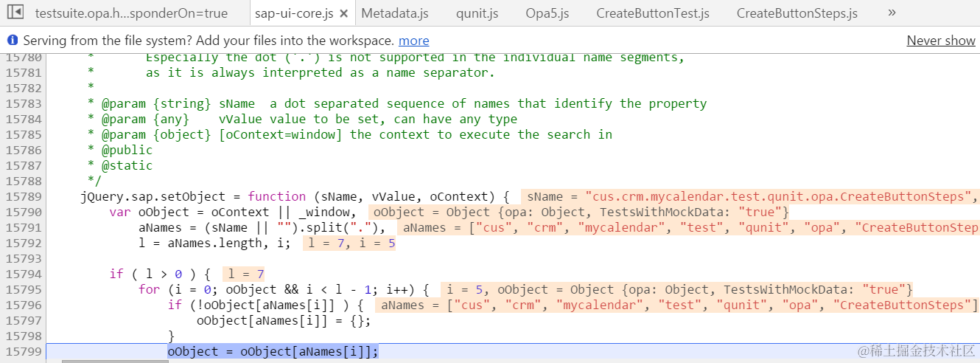Viewport: 980px width, 363px height.
Task: Close the sap-ui-core.js tab
Action: click(343, 13)
